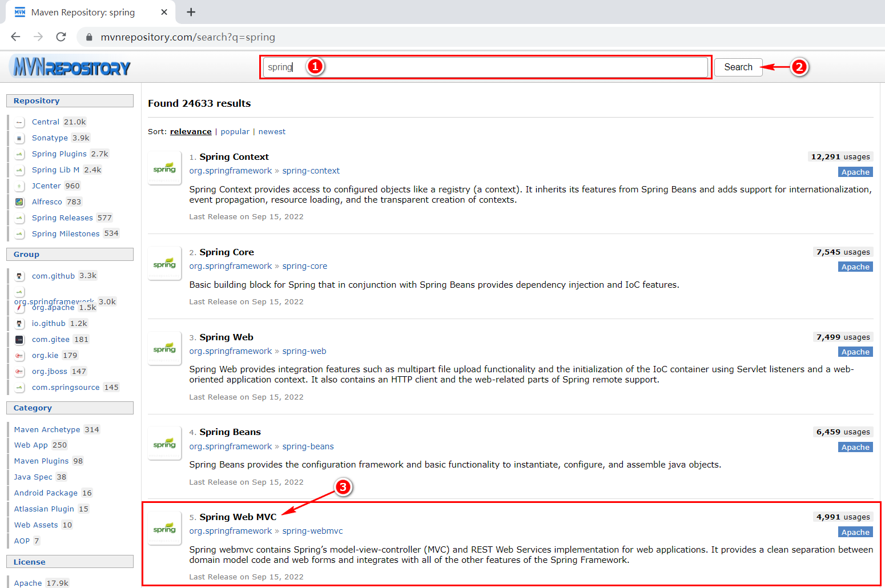Filter by Java Spec category
This screenshot has width=885, height=588.
[33, 477]
